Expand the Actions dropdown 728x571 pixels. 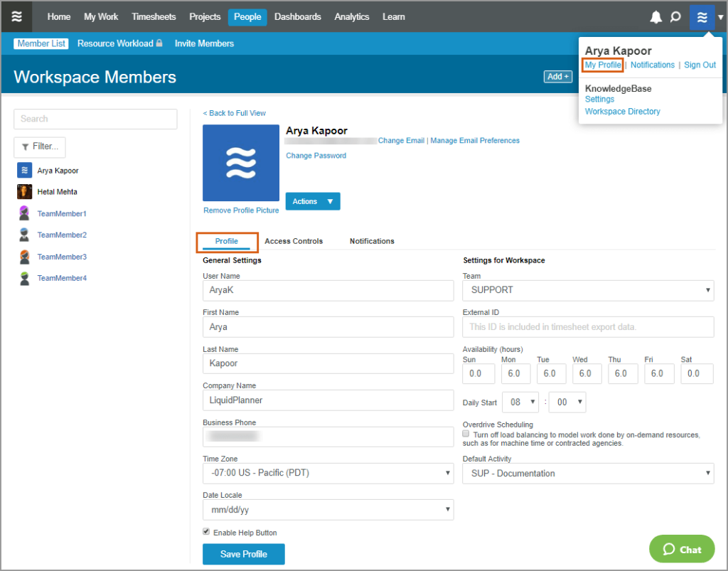click(312, 201)
